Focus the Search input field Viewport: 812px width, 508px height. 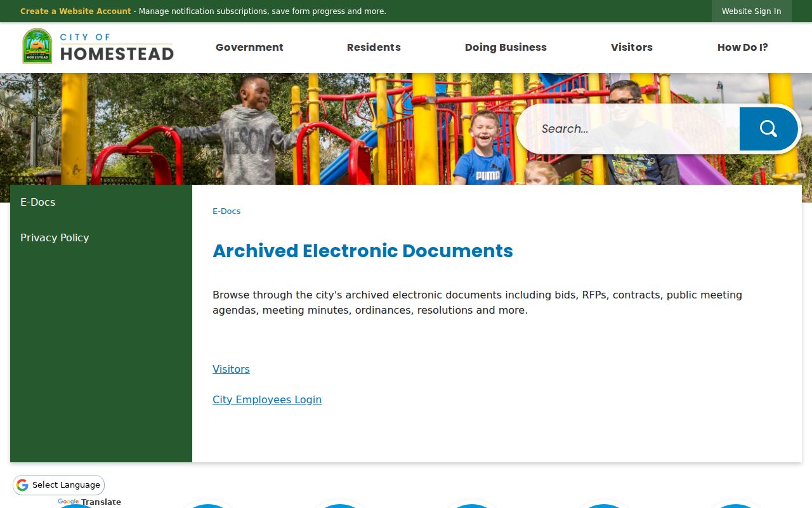[x=629, y=129]
